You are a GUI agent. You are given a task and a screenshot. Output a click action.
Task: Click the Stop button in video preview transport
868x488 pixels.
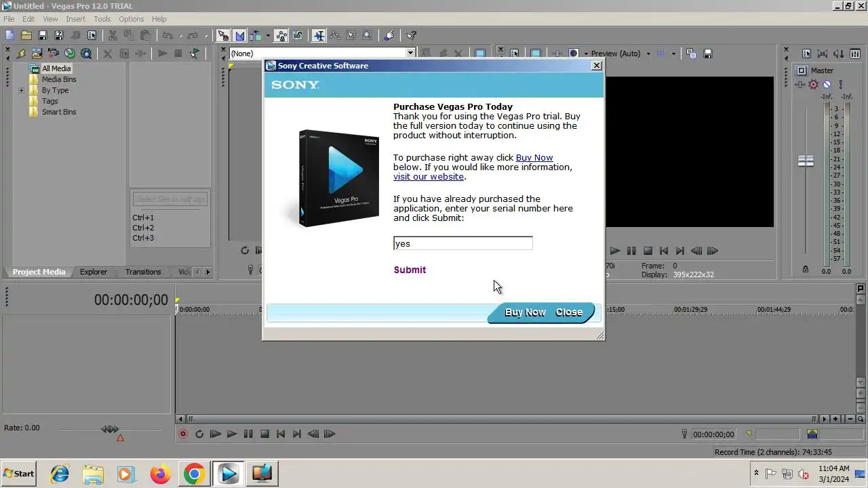pyautogui.click(x=648, y=251)
